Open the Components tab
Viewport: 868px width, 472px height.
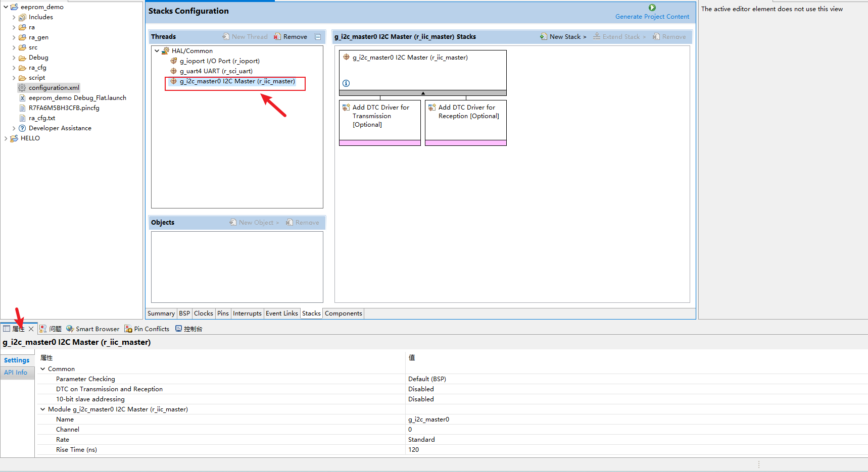(344, 313)
